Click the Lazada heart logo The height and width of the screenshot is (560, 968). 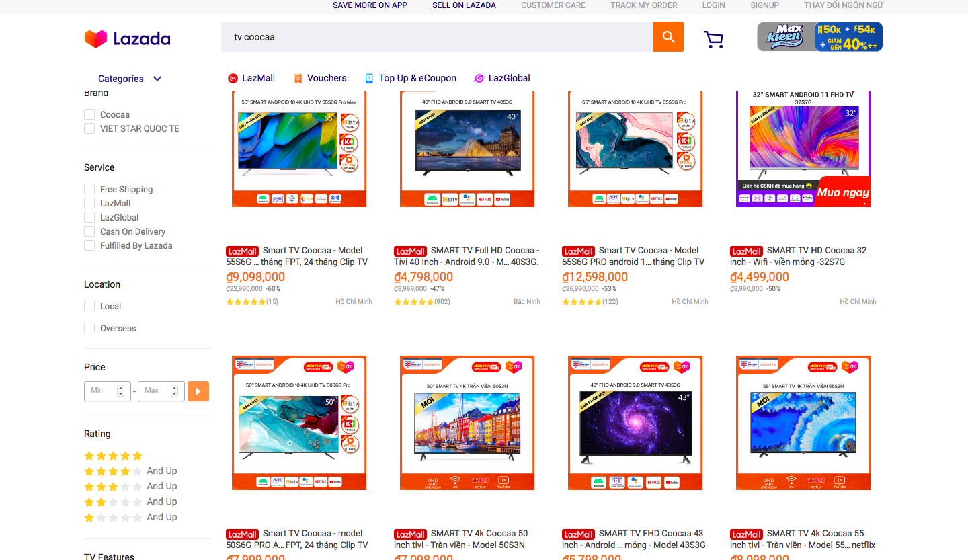tap(95, 38)
